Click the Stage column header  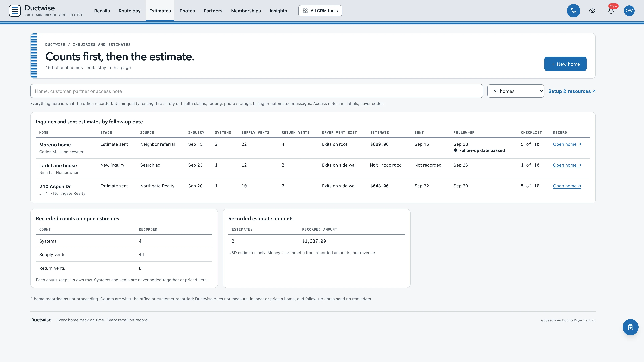(106, 132)
